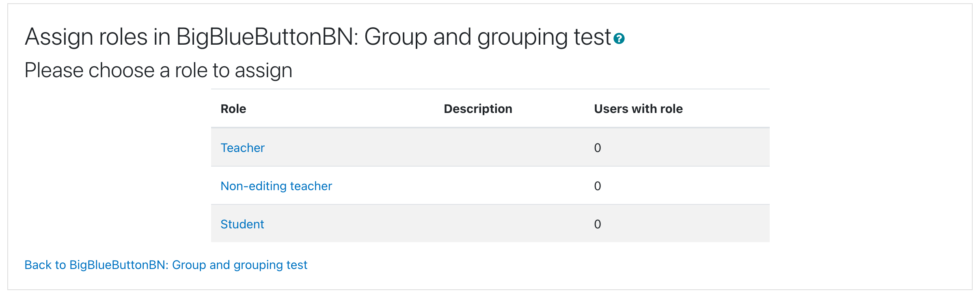Click the Description column header
980x295 pixels.
pyautogui.click(x=478, y=108)
